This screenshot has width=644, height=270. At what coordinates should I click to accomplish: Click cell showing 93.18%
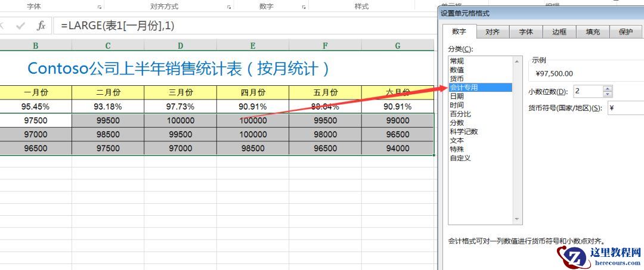click(108, 107)
